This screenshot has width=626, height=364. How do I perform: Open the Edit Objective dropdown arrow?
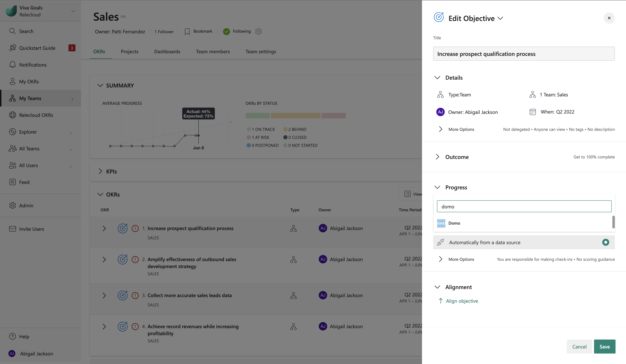tap(500, 18)
